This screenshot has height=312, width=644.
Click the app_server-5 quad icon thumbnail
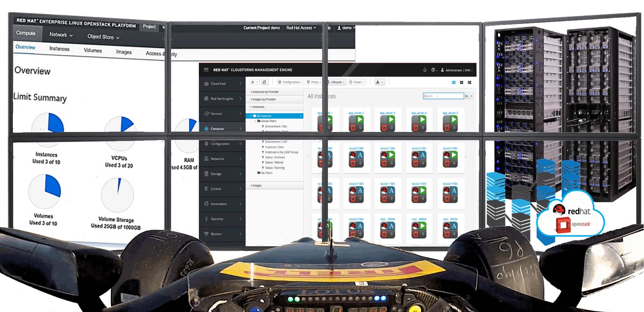450,123
